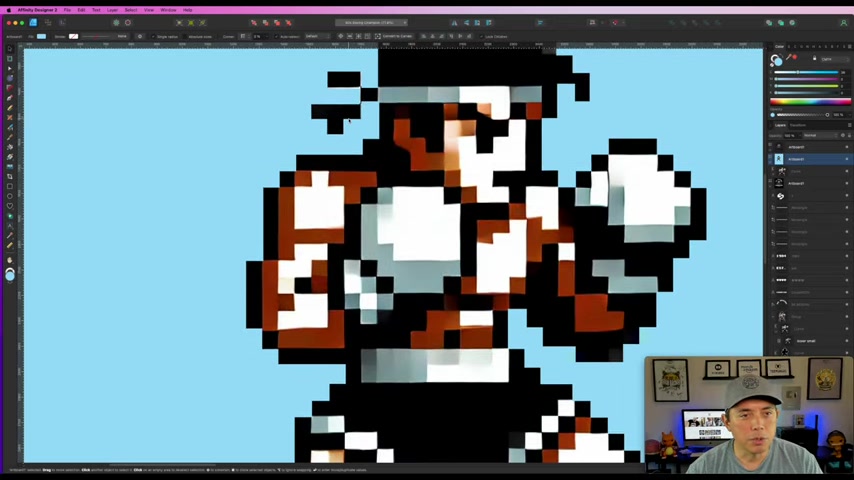Toggle visibility of the selected Artboard1 layer
Viewport: 854px width, 480px height.
coord(847,159)
